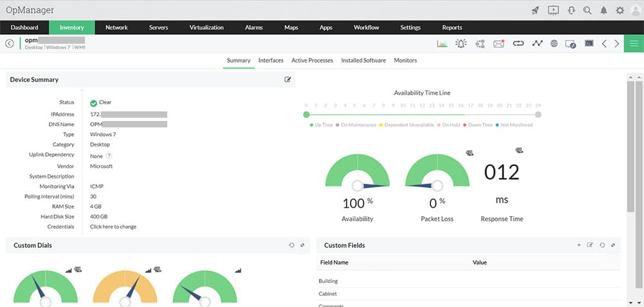Go to the previous device arrow
Screen dimensions: 644x307
(x=604, y=43)
